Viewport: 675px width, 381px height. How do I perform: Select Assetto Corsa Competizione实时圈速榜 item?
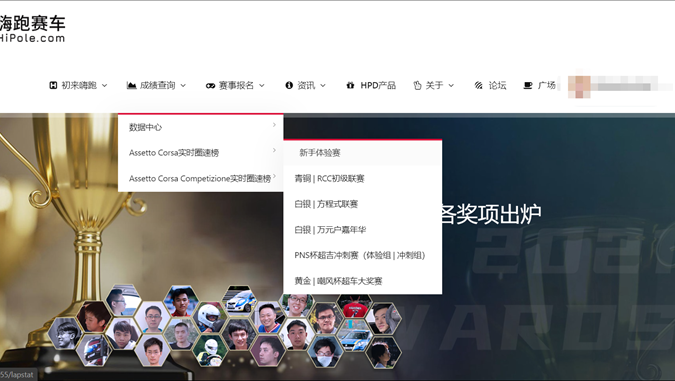(x=201, y=178)
